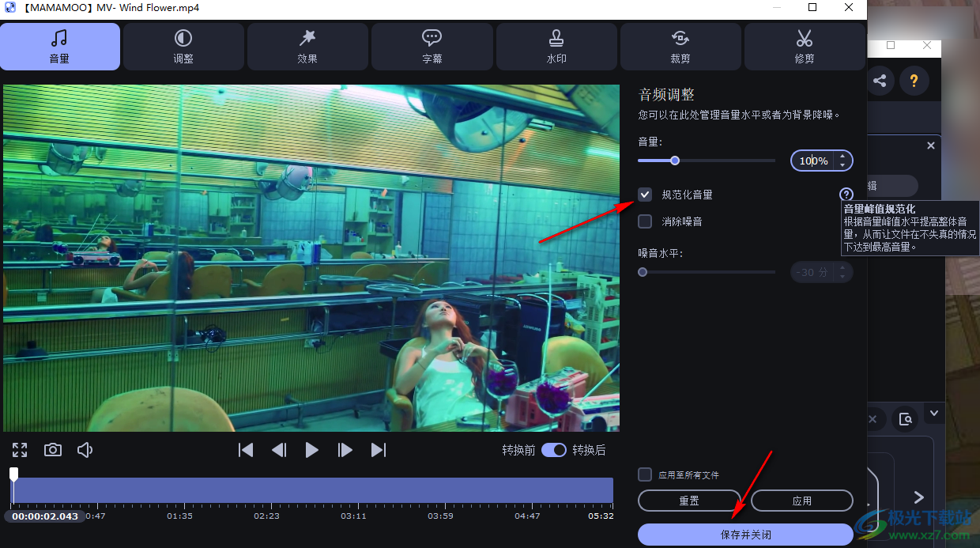
Task: Uncheck the 规范化音量 checkbox
Action: (646, 195)
